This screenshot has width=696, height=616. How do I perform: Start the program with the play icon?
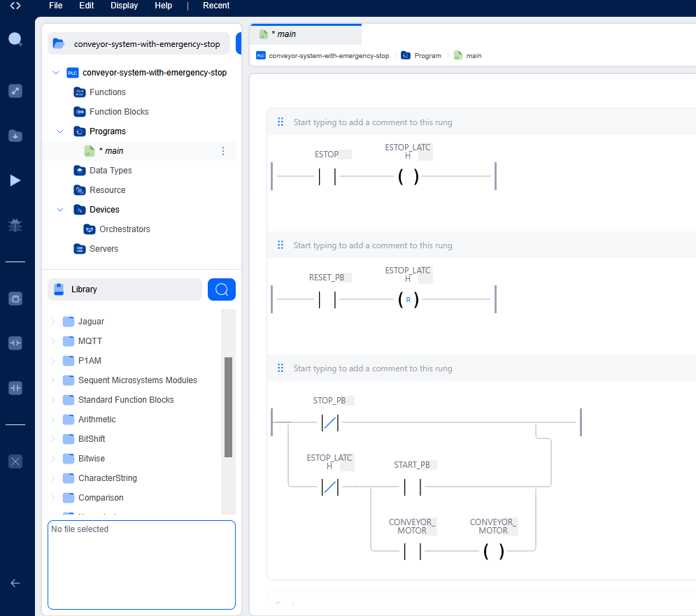15,180
